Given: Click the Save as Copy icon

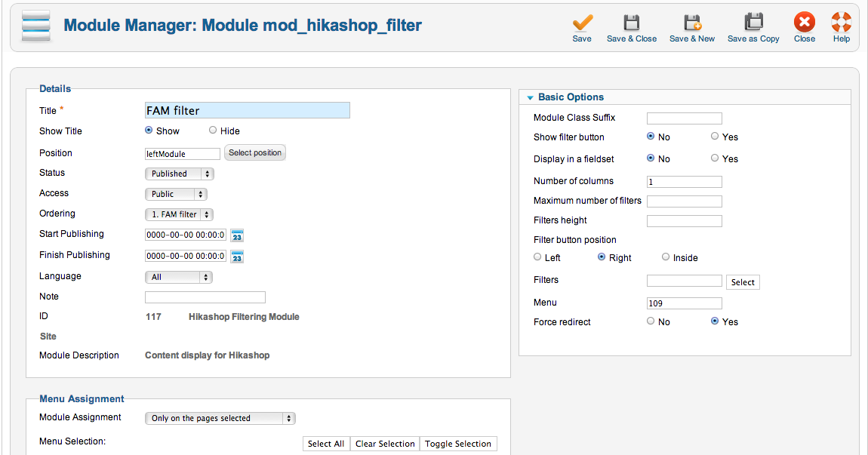Looking at the screenshot, I should click(753, 23).
